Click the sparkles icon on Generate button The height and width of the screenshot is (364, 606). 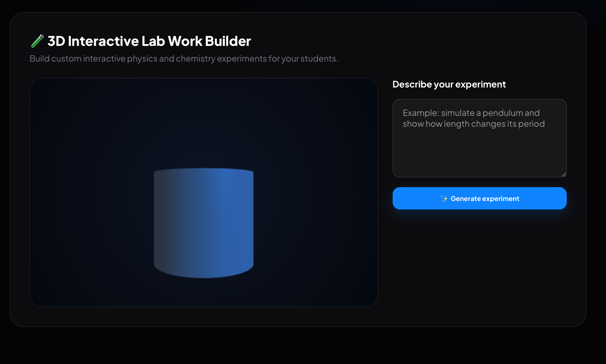click(444, 199)
